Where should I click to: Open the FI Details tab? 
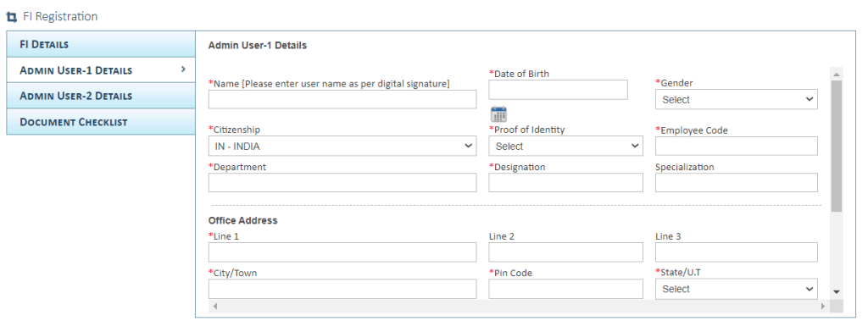coord(101,44)
